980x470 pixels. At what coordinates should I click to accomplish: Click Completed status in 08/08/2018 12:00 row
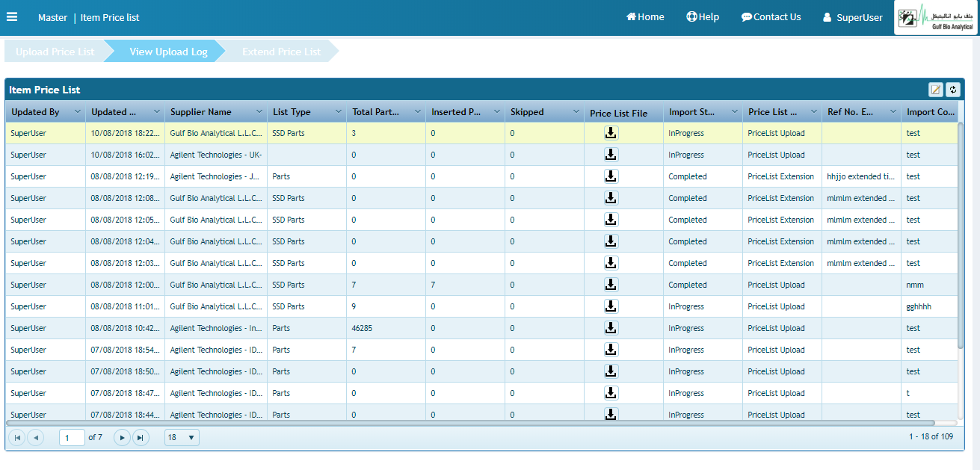[x=688, y=285]
